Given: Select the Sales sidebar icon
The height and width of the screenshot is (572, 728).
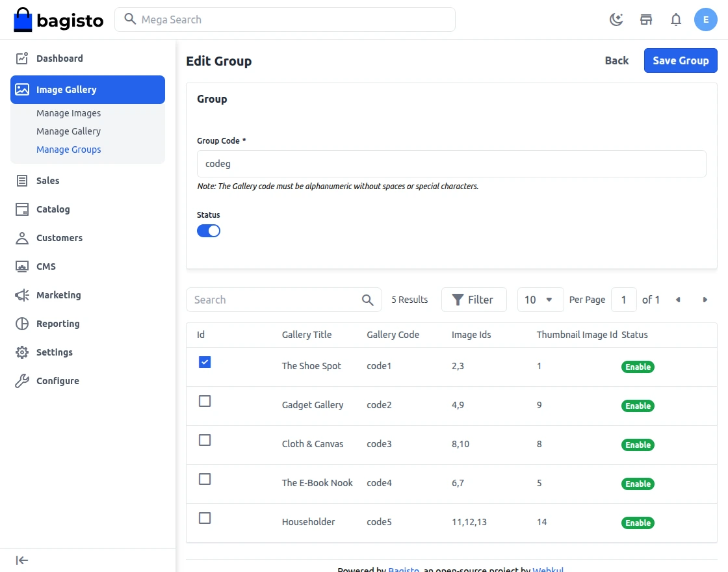Looking at the screenshot, I should pos(20,180).
